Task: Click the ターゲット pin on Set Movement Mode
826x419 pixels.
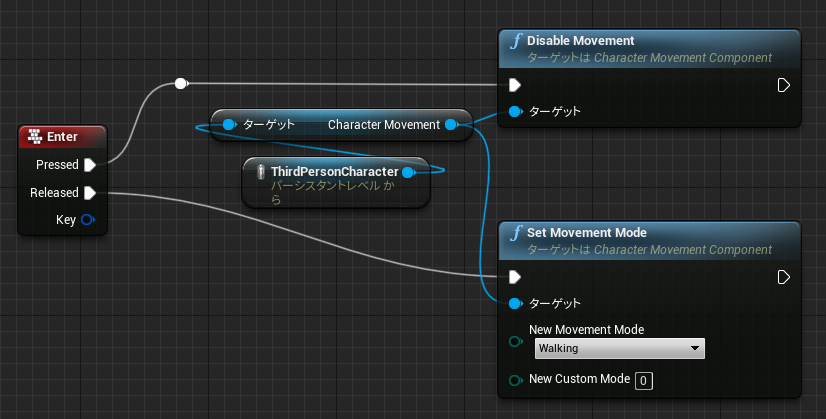Action: [515, 303]
